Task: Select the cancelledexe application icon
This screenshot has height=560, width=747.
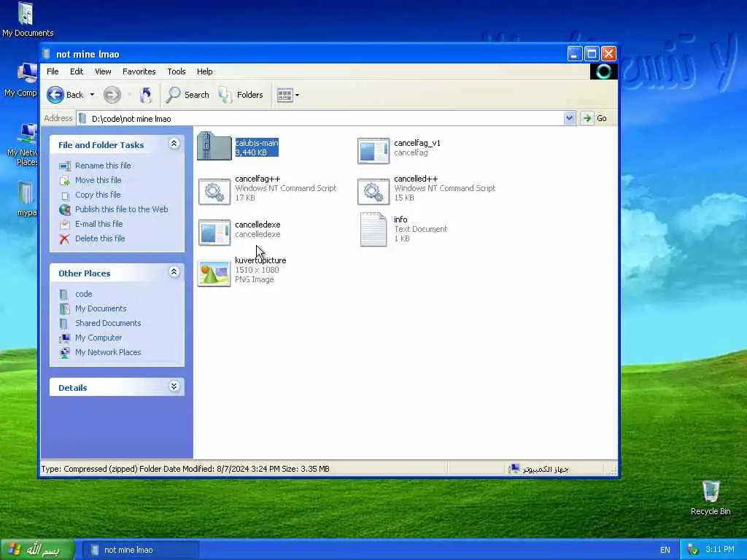Action: point(214,233)
